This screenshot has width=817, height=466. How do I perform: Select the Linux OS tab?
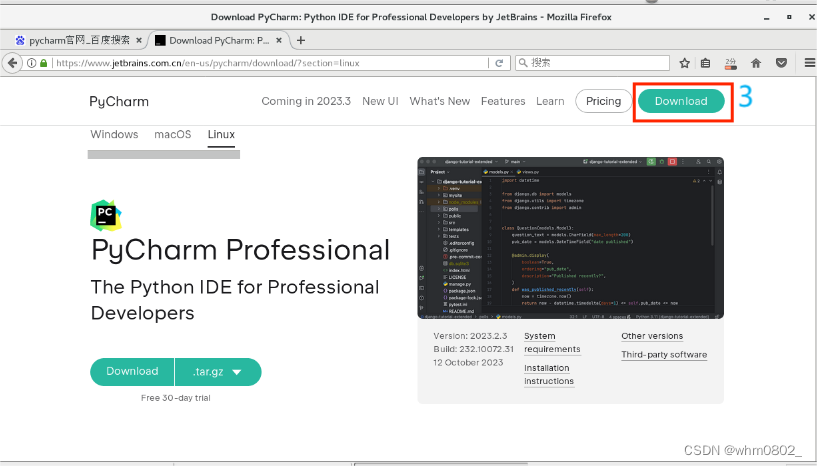pyautogui.click(x=221, y=134)
